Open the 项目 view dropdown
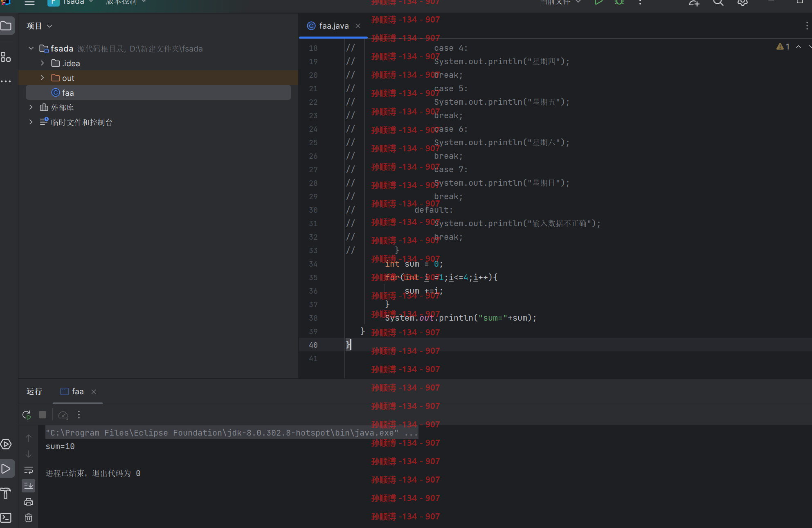The width and height of the screenshot is (812, 528). pyautogui.click(x=40, y=26)
